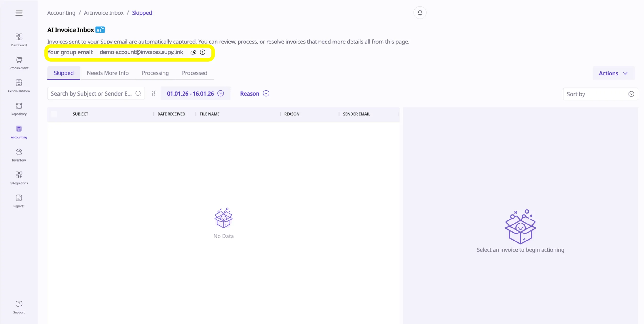644x324 pixels.
Task: Open the hamburger menu icon
Action: pos(19,13)
